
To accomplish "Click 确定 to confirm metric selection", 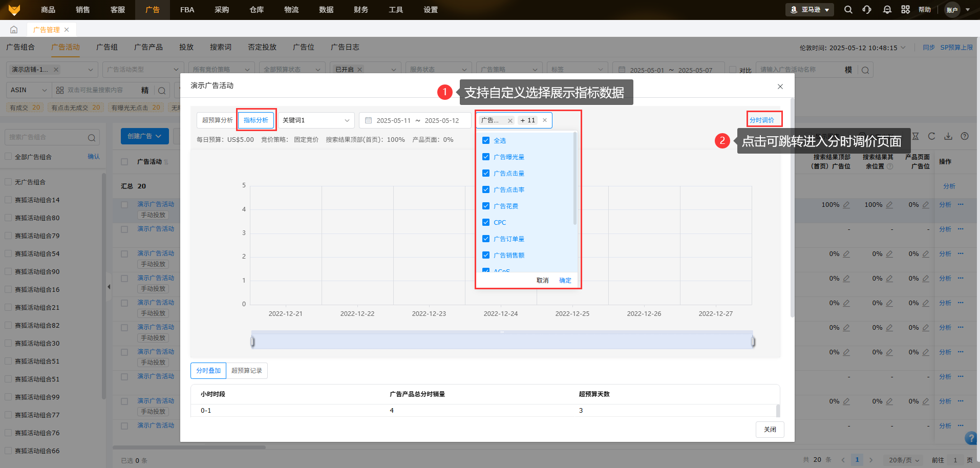I will click(x=565, y=281).
